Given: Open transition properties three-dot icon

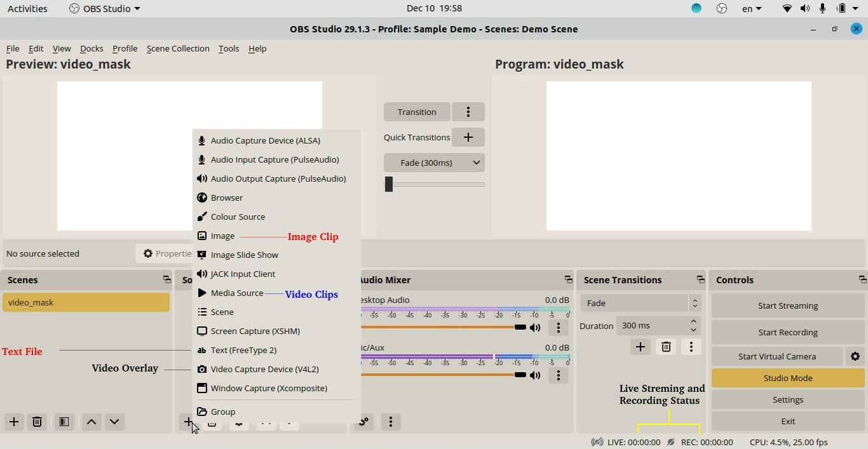Looking at the screenshot, I should [691, 347].
